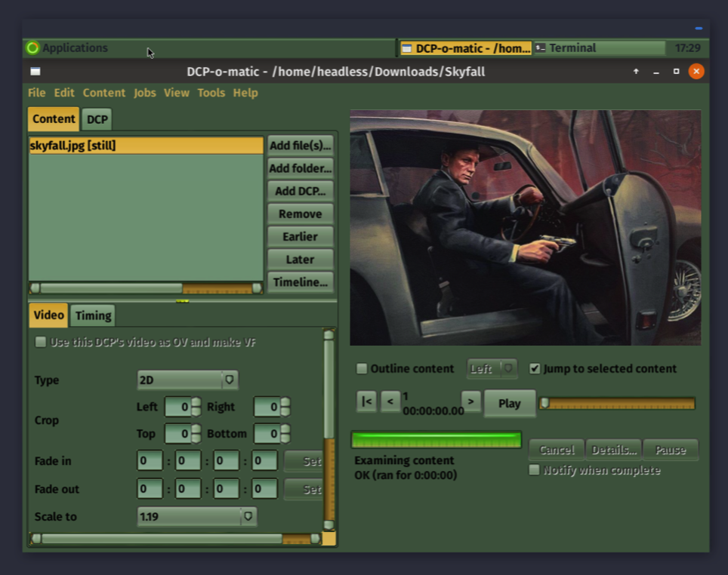Screen dimensions: 728x575
Task: Uncheck Jump to selected content
Action: 535,368
